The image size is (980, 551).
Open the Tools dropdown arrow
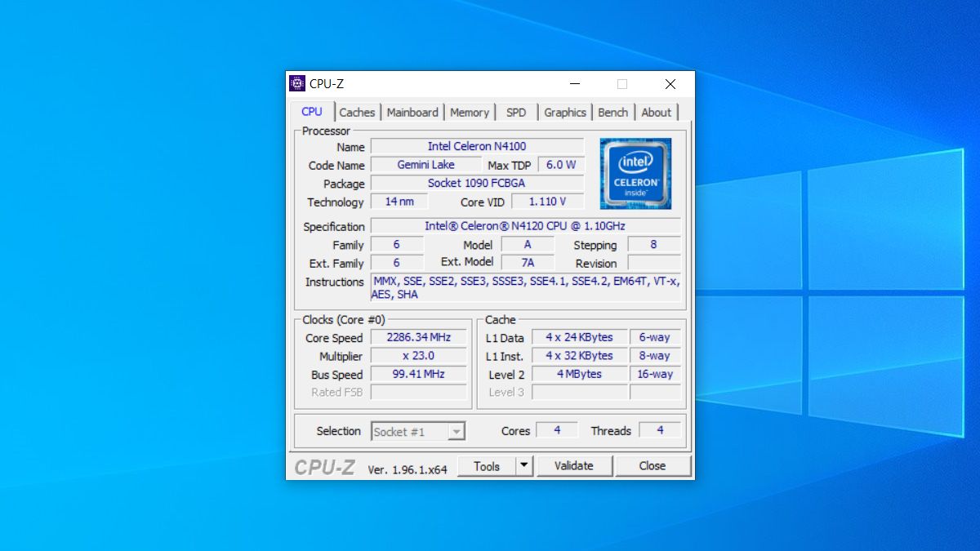(x=524, y=466)
